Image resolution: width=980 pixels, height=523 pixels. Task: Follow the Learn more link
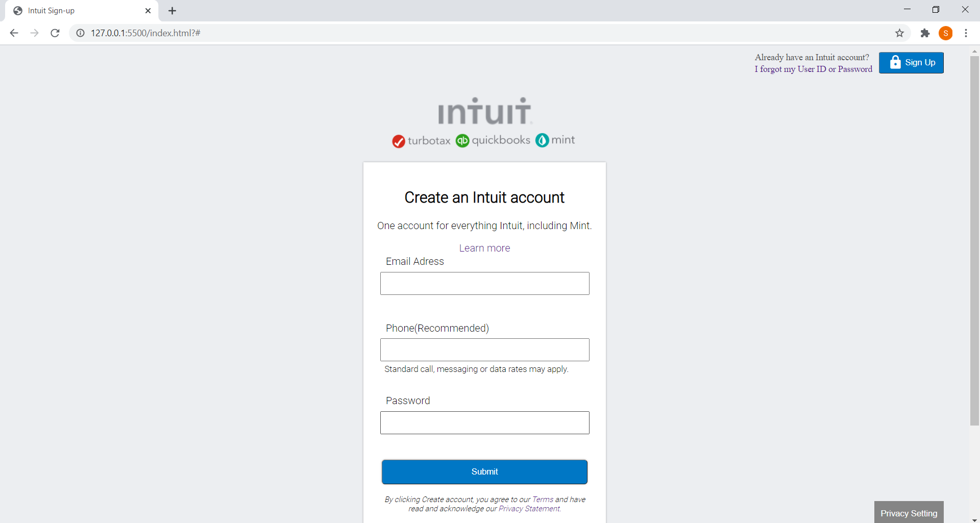(x=484, y=248)
